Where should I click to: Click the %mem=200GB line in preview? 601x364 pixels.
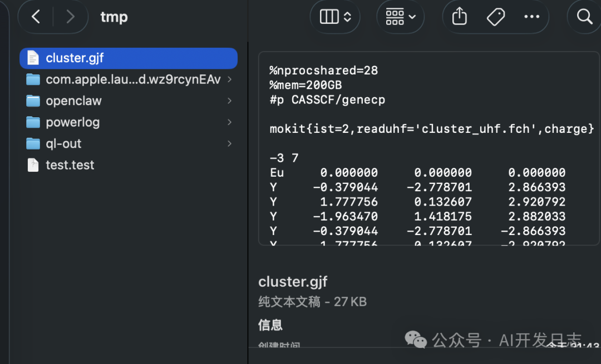pos(306,85)
